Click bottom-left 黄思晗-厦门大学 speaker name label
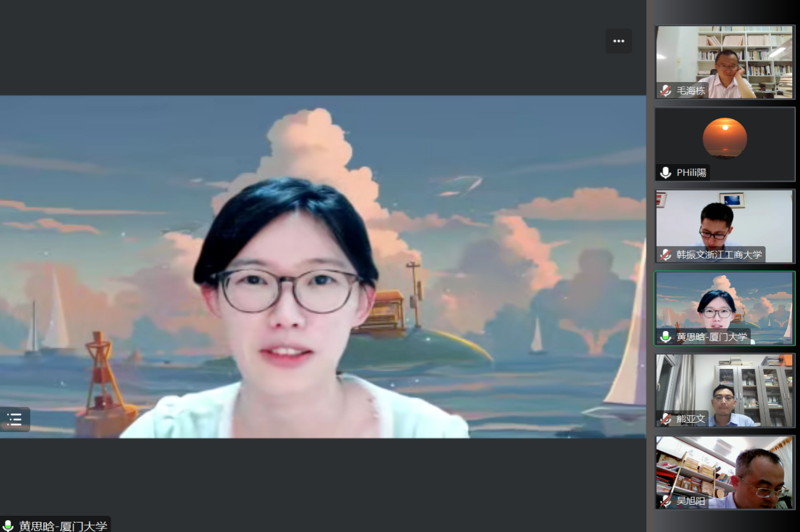The height and width of the screenshot is (532, 800). coord(63,526)
